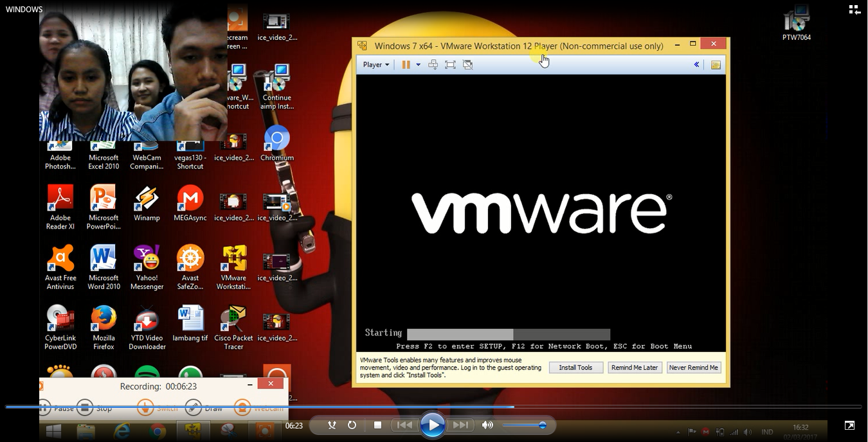The height and width of the screenshot is (442, 868).
Task: Collapse the VMware toolbar with double chevron
Action: 696,65
